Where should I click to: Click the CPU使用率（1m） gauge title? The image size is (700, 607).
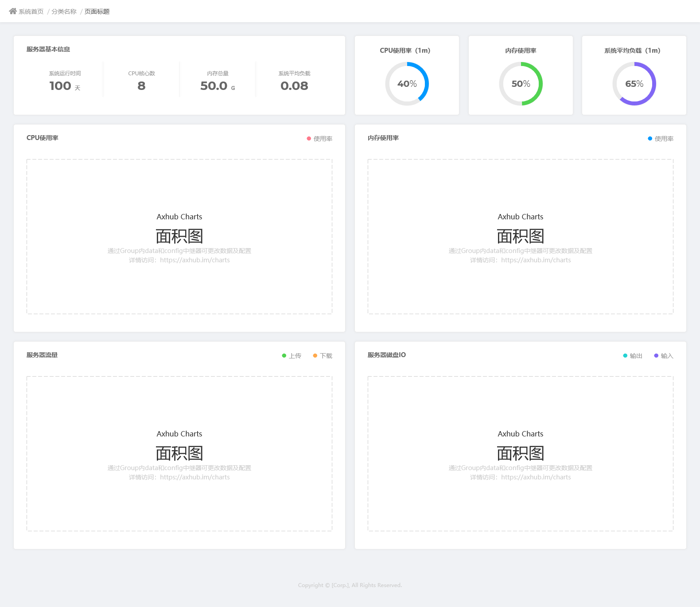tap(405, 51)
